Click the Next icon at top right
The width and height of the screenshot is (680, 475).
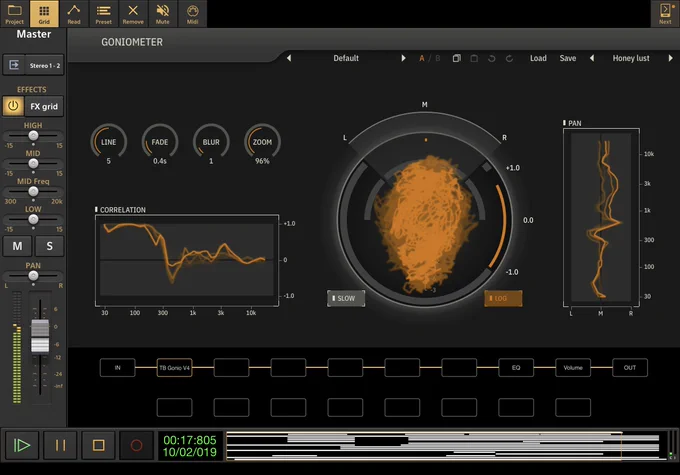(665, 13)
